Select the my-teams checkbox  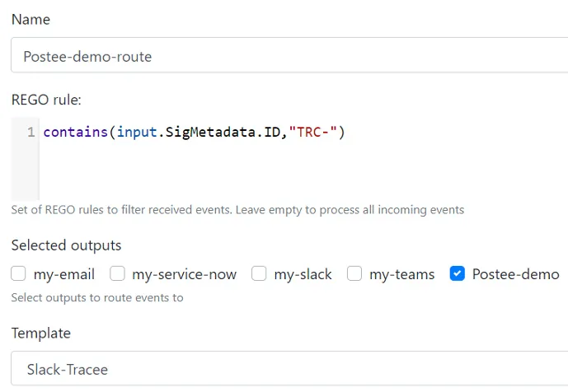354,273
